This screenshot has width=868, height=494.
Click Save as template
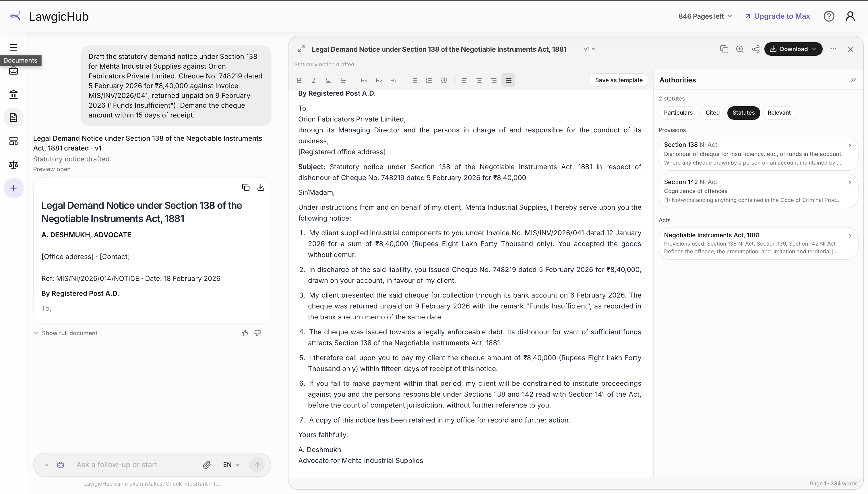619,80
